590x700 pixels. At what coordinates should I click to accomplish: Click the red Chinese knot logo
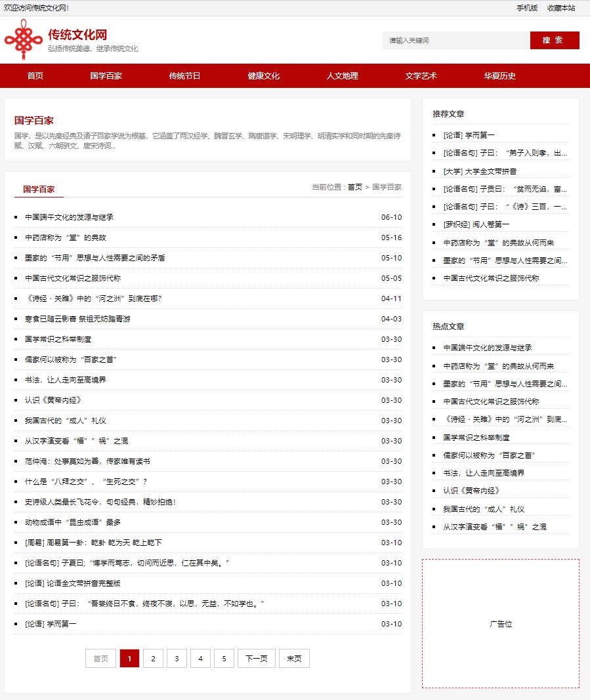pos(24,40)
